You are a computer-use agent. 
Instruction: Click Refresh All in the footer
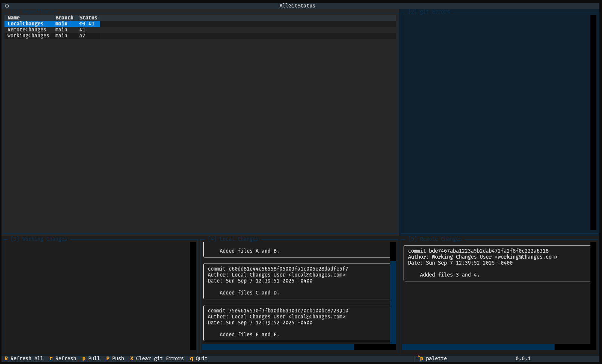[24, 358]
